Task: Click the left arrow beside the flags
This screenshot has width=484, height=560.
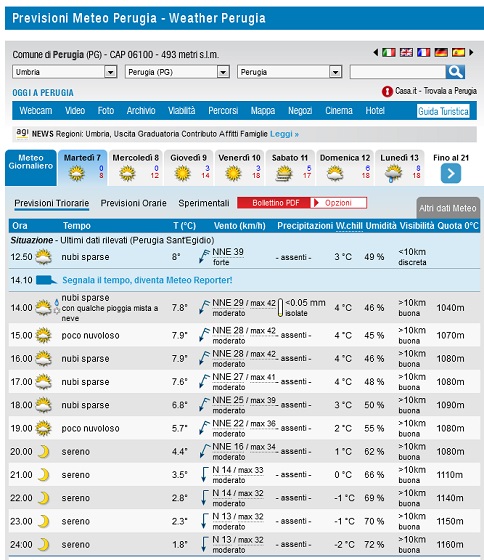Action: click(376, 52)
